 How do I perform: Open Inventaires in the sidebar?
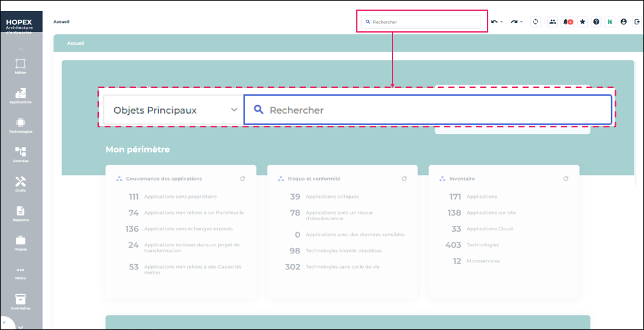[20, 301]
